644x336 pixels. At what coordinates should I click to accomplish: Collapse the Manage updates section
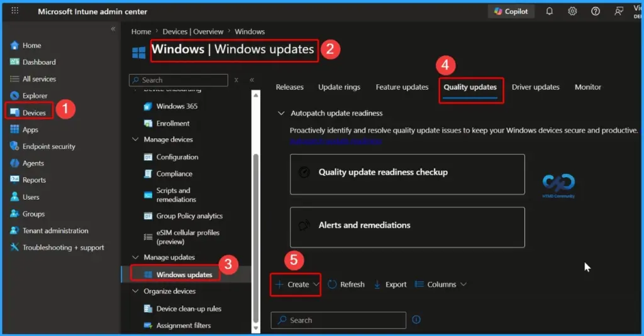(135, 257)
